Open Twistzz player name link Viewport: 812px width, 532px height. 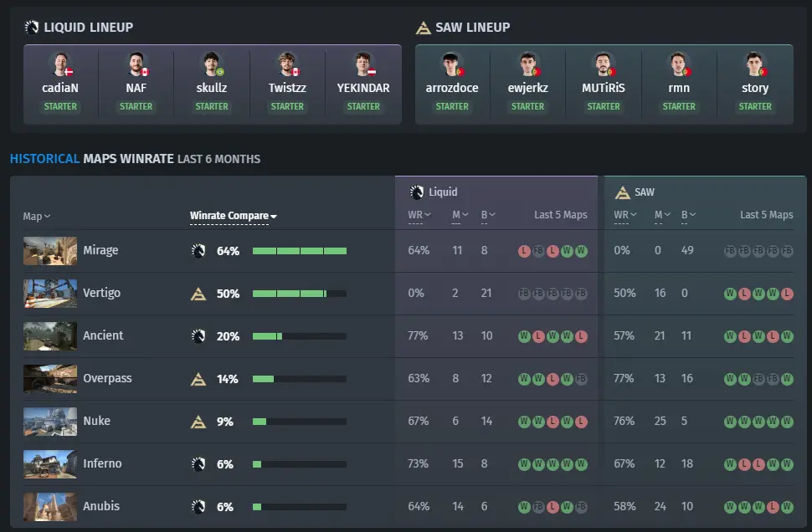(x=287, y=88)
